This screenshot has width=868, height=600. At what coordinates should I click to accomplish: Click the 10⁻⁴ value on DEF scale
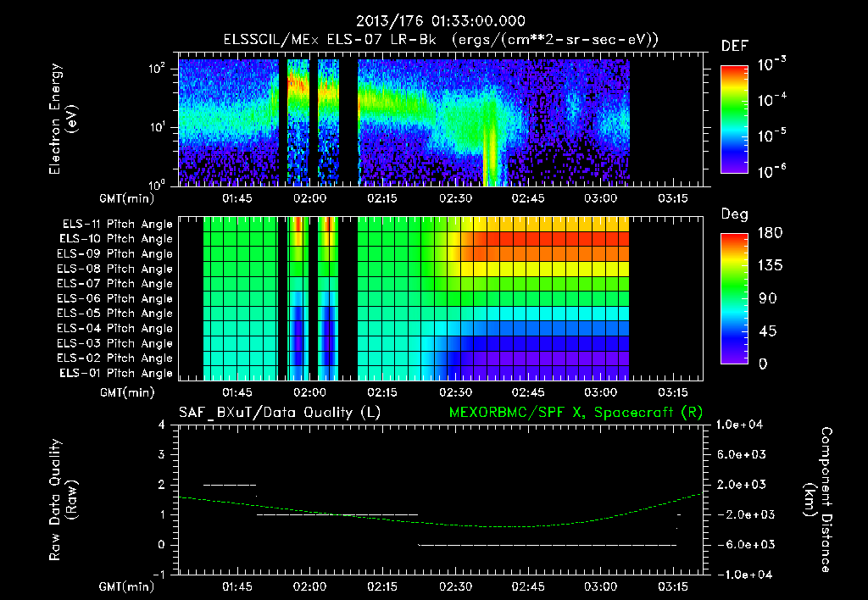771,100
